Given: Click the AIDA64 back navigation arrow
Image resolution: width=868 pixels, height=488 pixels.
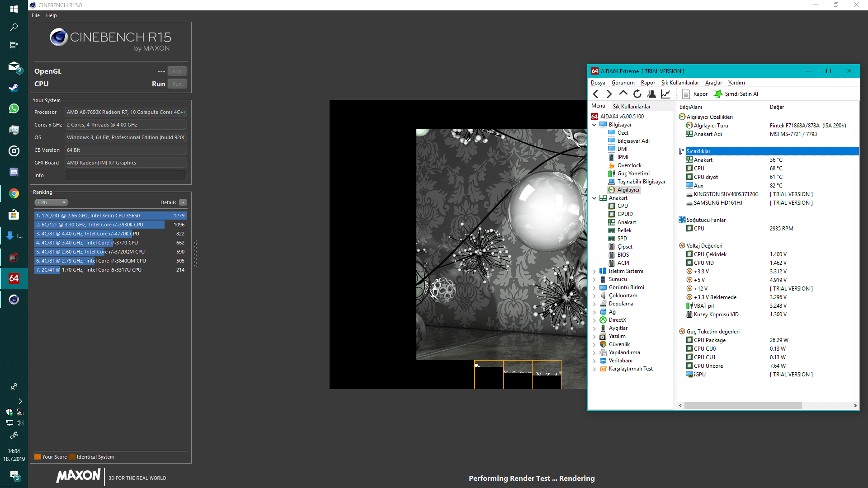Looking at the screenshot, I should (595, 94).
